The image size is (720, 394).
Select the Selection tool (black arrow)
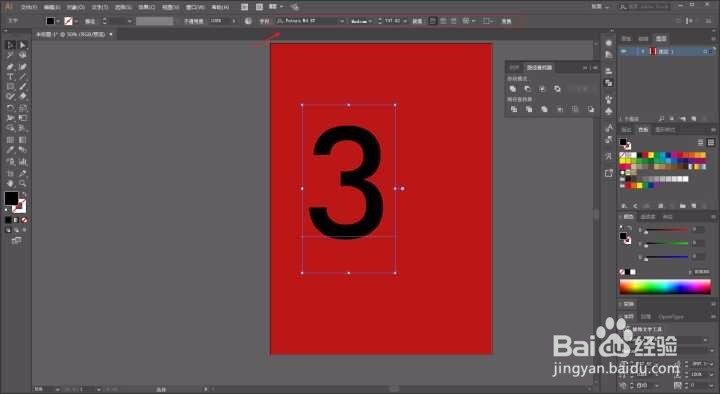pos(10,45)
